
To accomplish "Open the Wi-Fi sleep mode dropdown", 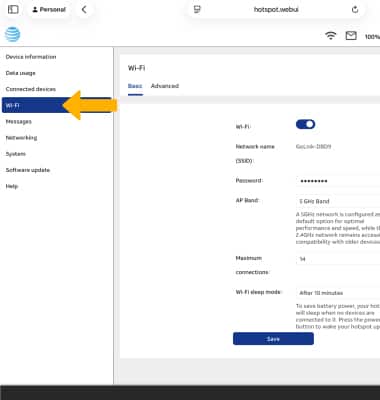I will tap(338, 293).
